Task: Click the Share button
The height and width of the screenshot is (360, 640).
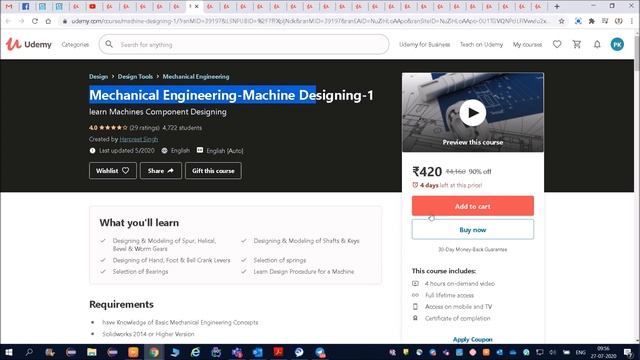Action: (x=161, y=171)
